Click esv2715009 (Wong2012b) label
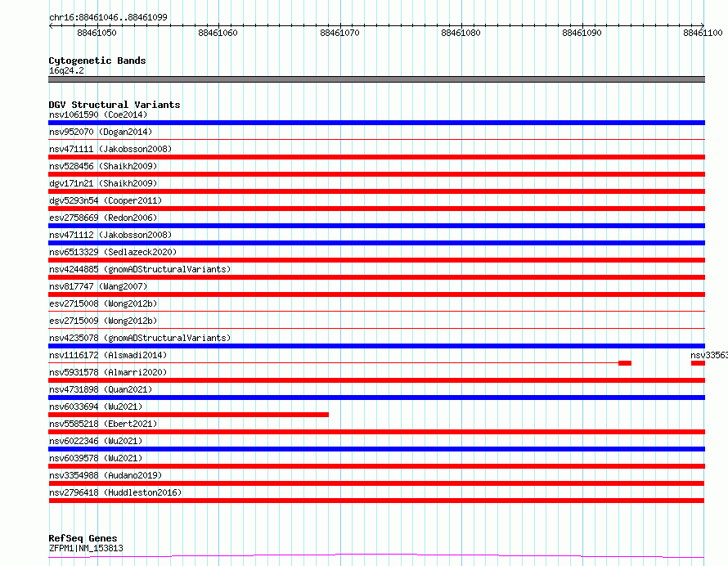The image size is (728, 566). click(103, 321)
